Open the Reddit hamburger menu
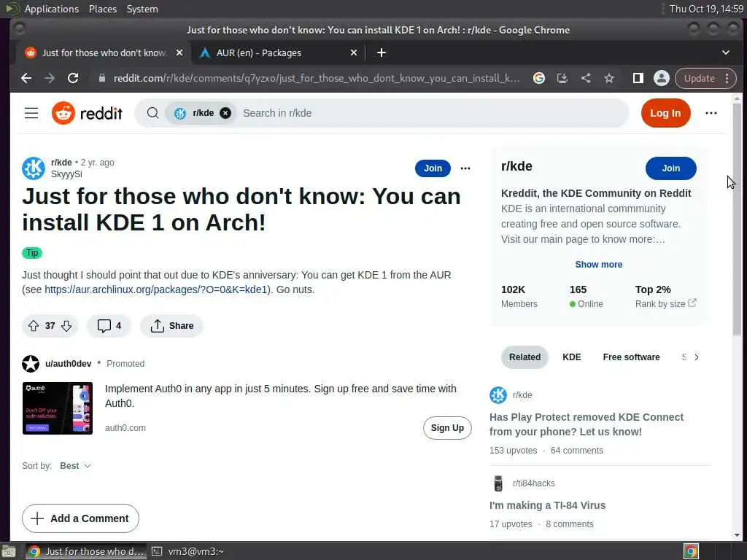Viewport: 747px width, 560px height. (31, 113)
